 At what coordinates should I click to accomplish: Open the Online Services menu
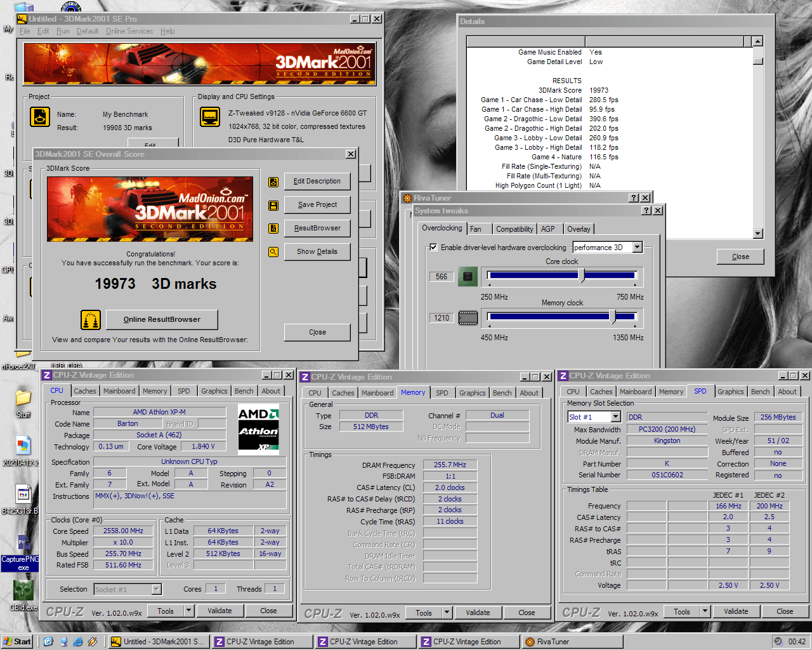tap(129, 31)
